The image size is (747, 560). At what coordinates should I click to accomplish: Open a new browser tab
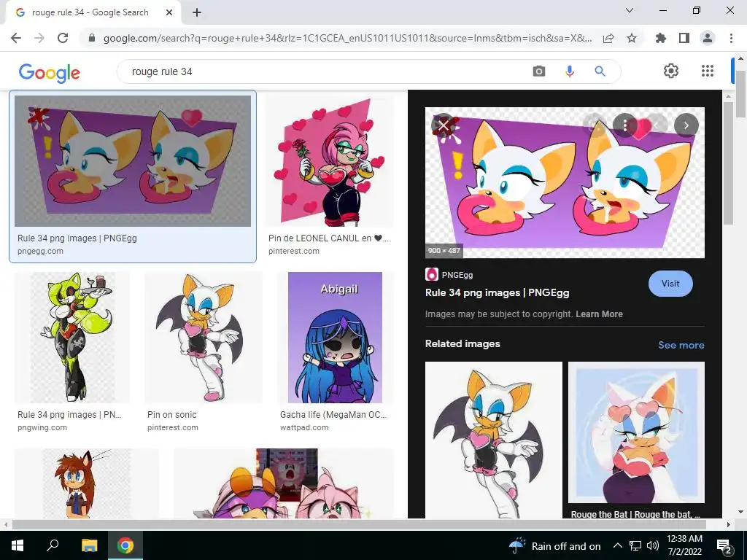pyautogui.click(x=197, y=13)
